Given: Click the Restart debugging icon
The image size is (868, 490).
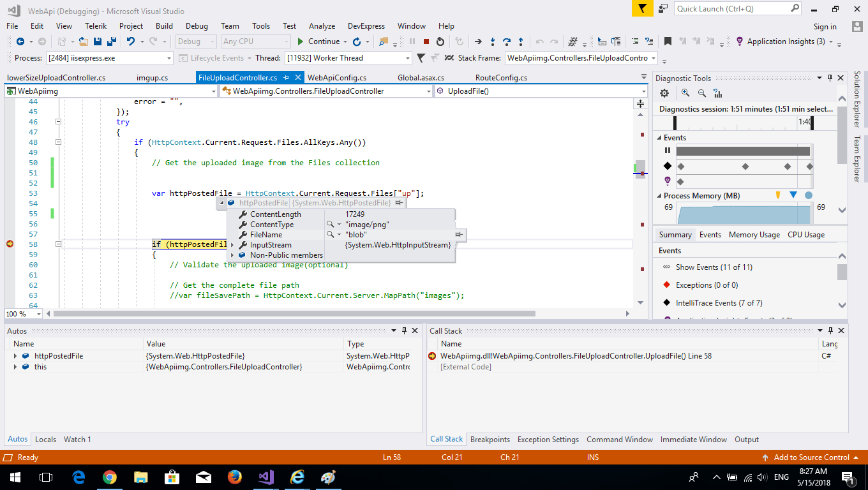Looking at the screenshot, I should click(440, 41).
